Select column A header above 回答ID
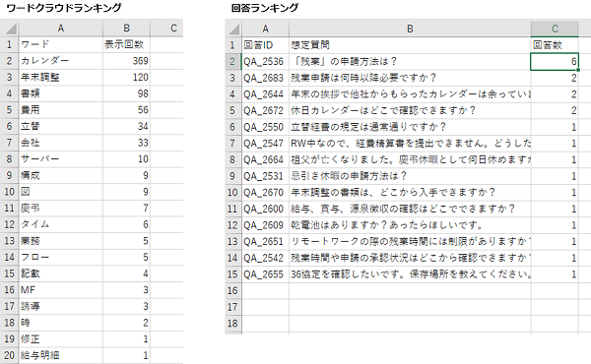The image size is (591, 364). pyautogui.click(x=265, y=29)
